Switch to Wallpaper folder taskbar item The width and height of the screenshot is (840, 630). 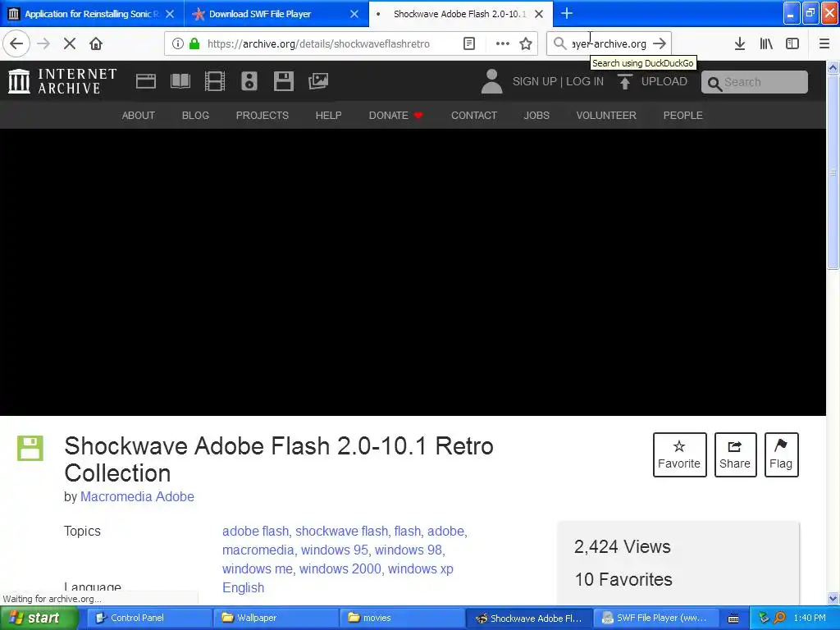pos(276,618)
